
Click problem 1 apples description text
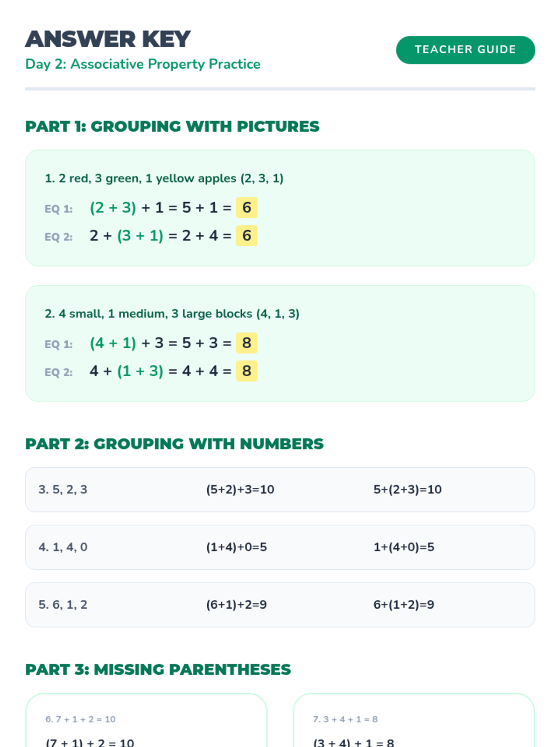(x=164, y=178)
